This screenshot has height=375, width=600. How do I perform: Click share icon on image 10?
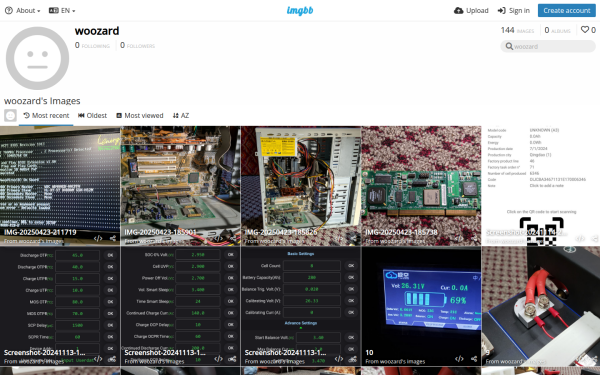(474, 359)
